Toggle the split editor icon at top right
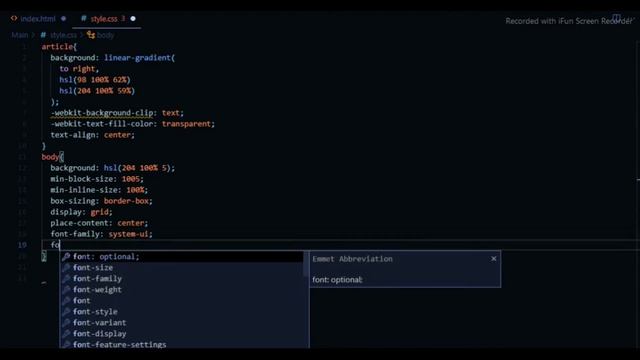This screenshot has height=360, width=640. tap(616, 18)
